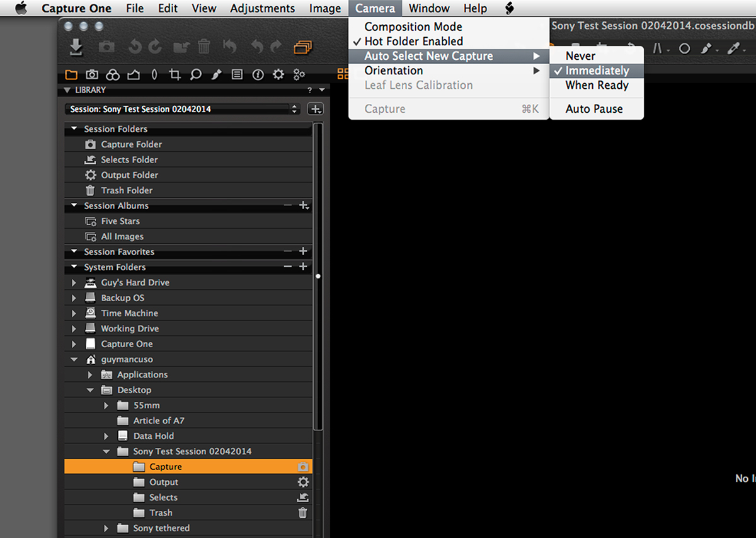Open the Capture tool tab camera icon
The width and height of the screenshot is (756, 538).
(x=92, y=75)
